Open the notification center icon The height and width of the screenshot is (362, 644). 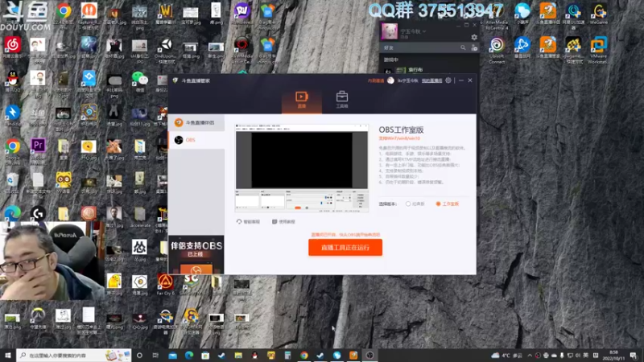coord(634,356)
